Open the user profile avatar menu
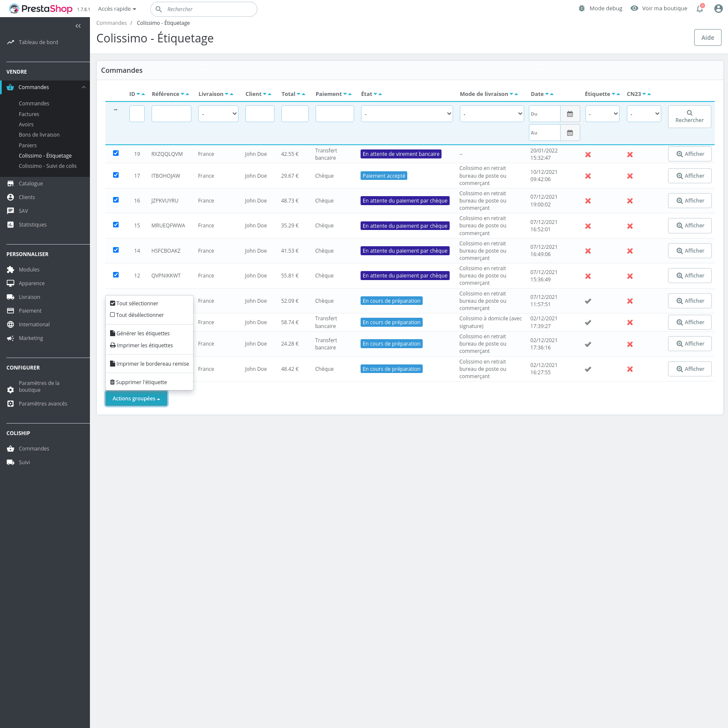This screenshot has height=728, width=728. click(718, 9)
